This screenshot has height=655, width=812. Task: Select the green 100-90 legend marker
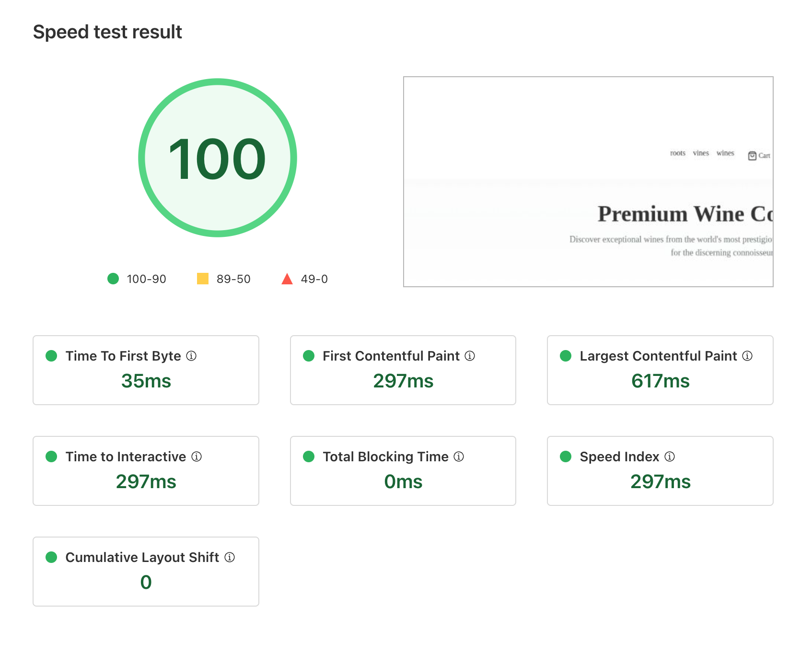113,279
